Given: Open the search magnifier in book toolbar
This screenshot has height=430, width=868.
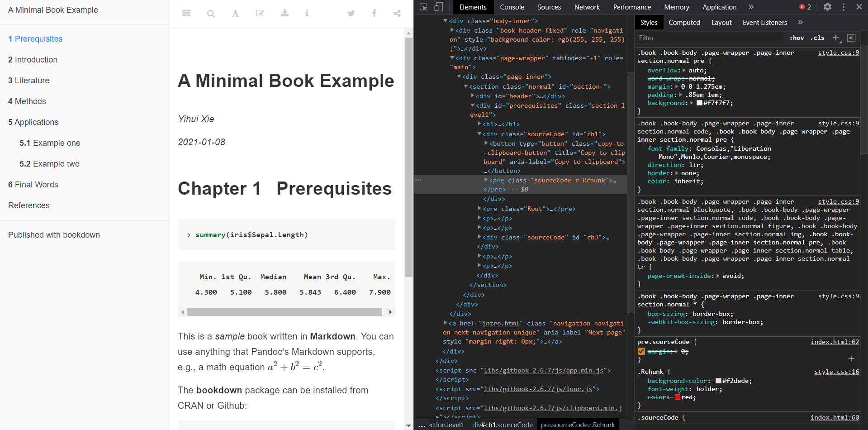Looking at the screenshot, I should [211, 14].
